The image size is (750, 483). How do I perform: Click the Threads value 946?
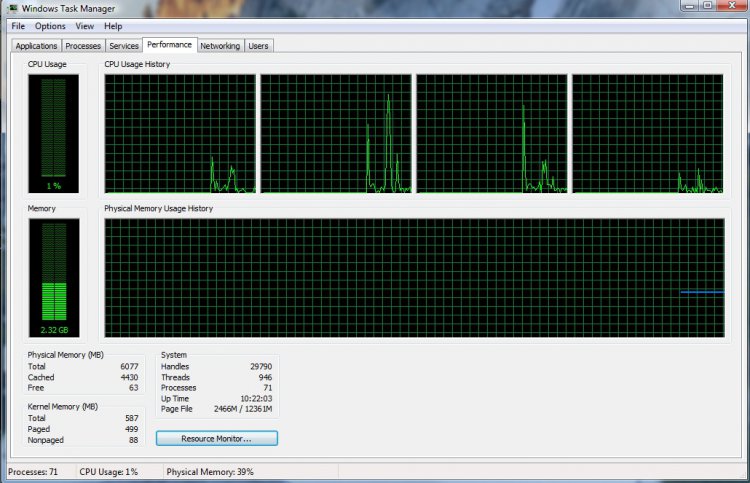[265, 377]
